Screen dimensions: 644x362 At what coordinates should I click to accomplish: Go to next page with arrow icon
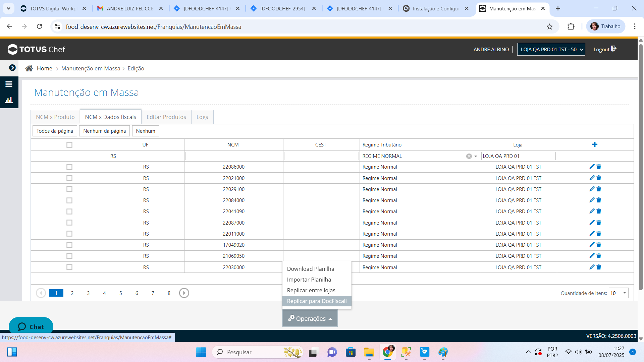[184, 293]
